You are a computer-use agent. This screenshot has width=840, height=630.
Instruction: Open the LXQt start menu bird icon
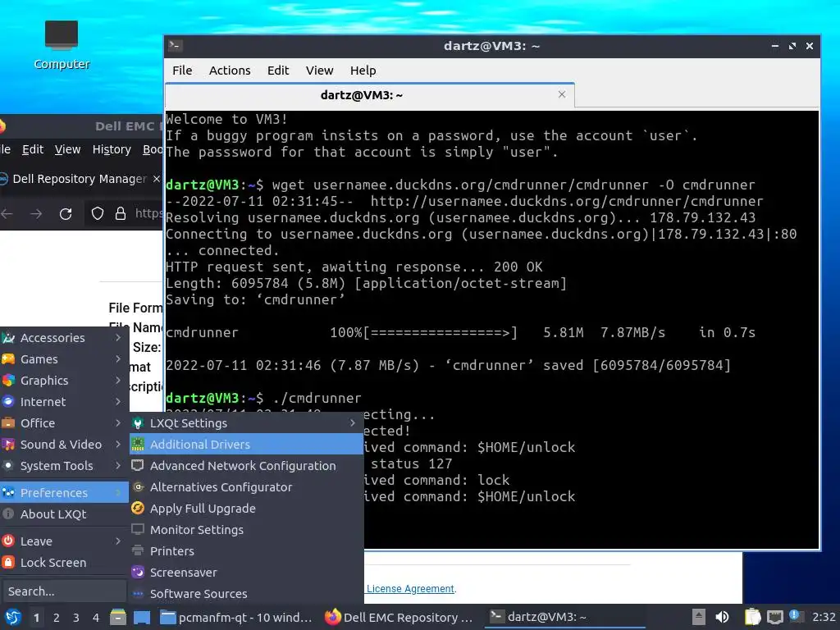click(x=12, y=617)
